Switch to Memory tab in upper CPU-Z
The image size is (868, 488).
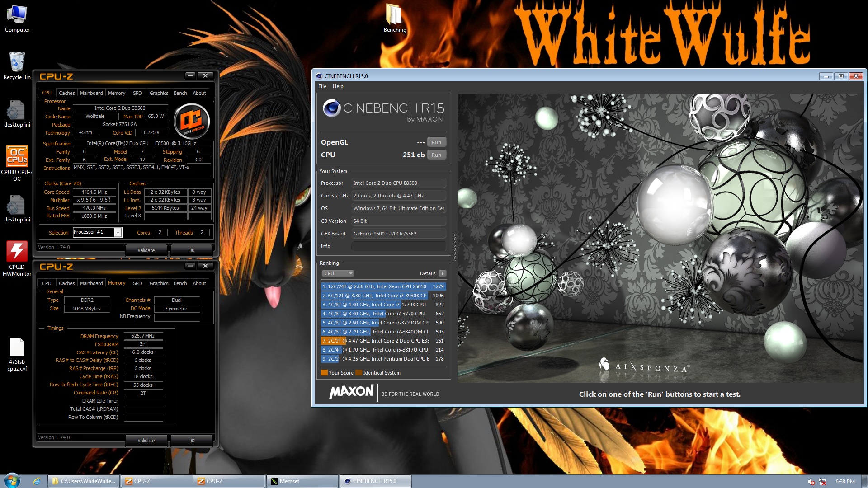pyautogui.click(x=117, y=93)
